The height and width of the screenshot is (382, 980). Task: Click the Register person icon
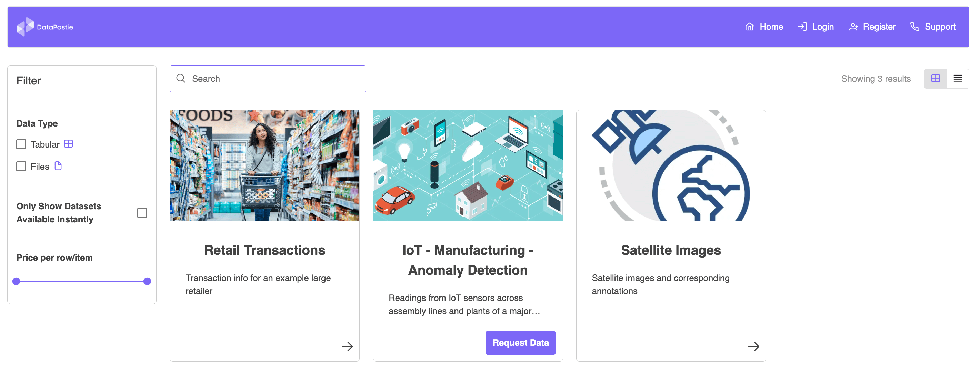(853, 26)
